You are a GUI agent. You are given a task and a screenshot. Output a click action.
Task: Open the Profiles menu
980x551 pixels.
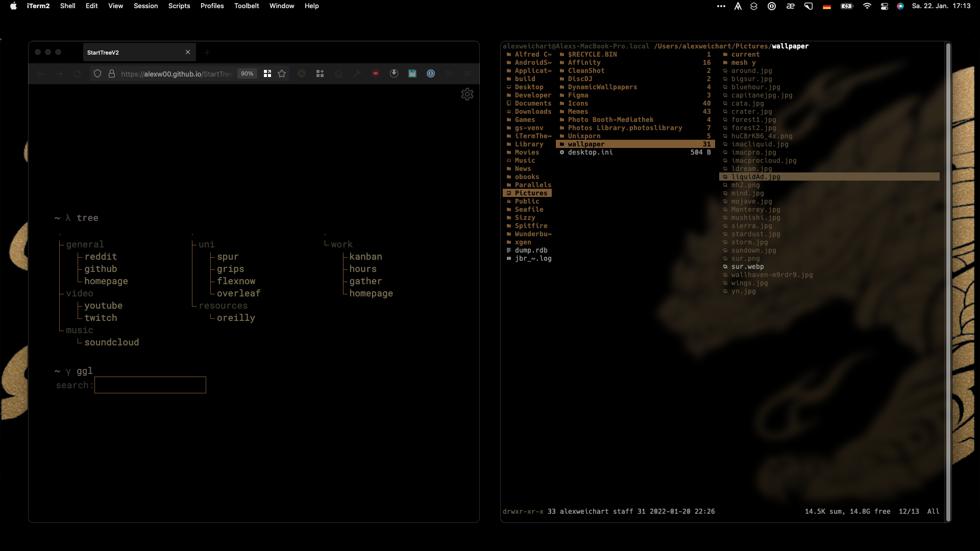coord(212,6)
